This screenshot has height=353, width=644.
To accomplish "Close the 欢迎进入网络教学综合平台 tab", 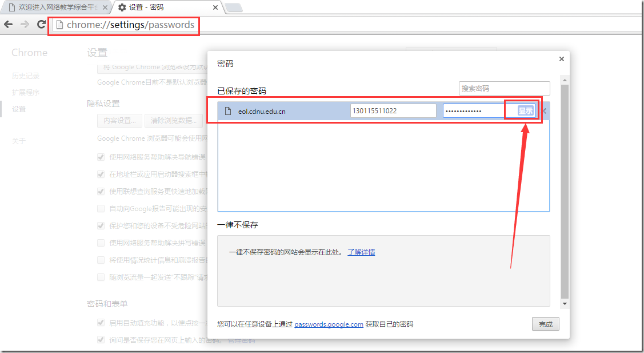I will click(105, 7).
